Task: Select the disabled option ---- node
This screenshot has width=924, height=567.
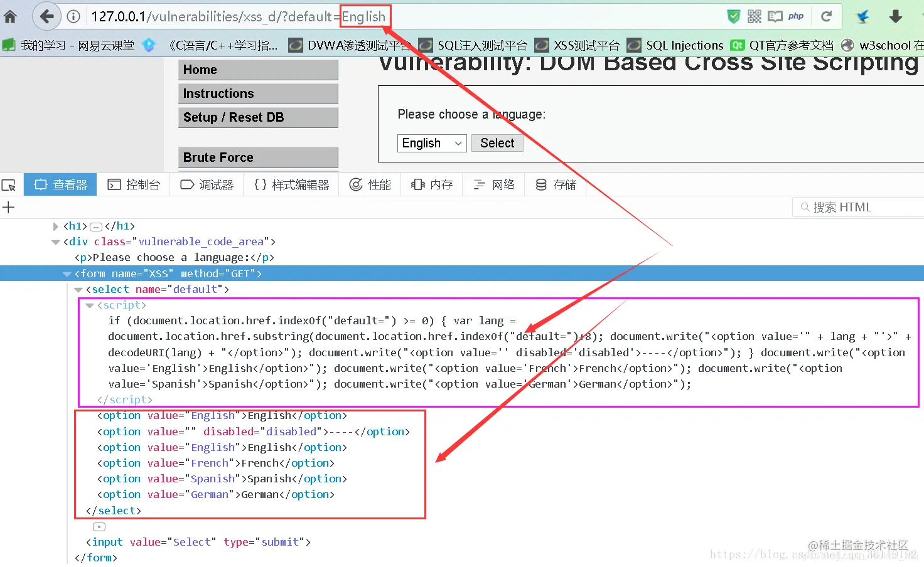Action: (x=253, y=432)
